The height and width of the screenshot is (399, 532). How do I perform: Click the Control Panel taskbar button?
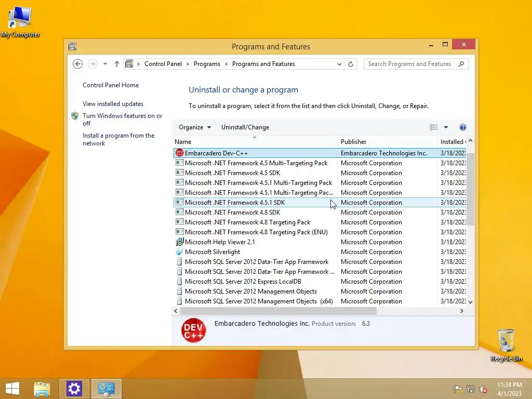coord(107,389)
